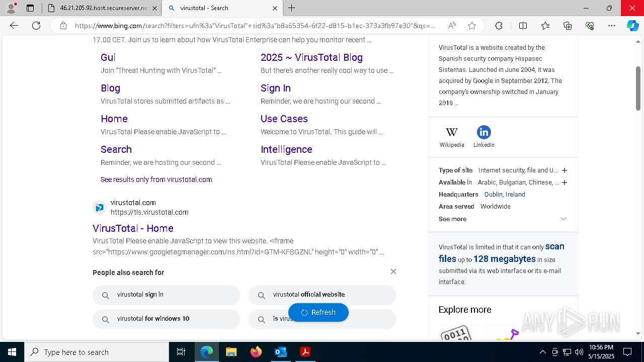Go back to previous page
Screen dimensions: 644x362
tap(14, 26)
